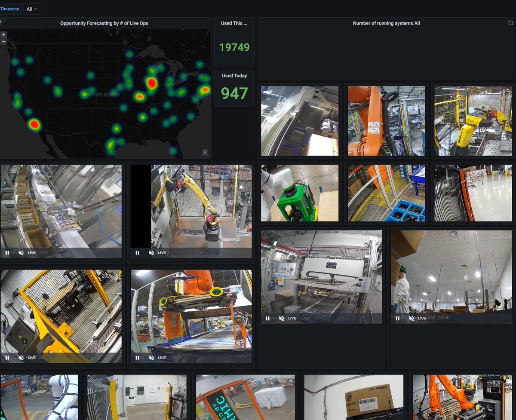Unmute the SYS6_CAM1 stream audio
Viewport: 516px width, 420px height.
coord(411,318)
